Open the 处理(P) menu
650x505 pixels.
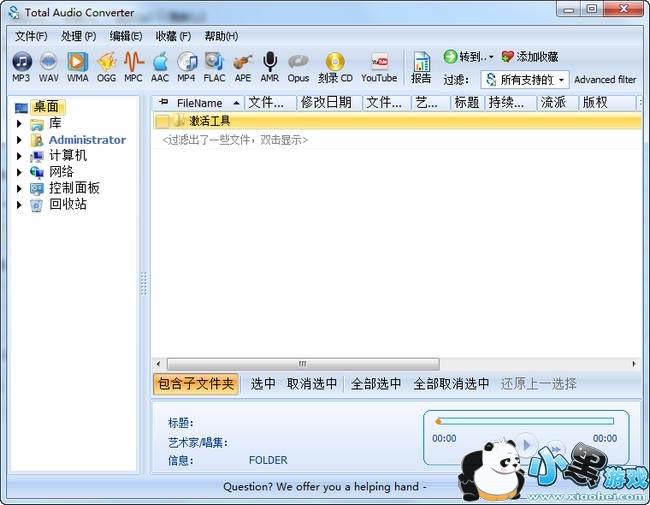point(78,36)
